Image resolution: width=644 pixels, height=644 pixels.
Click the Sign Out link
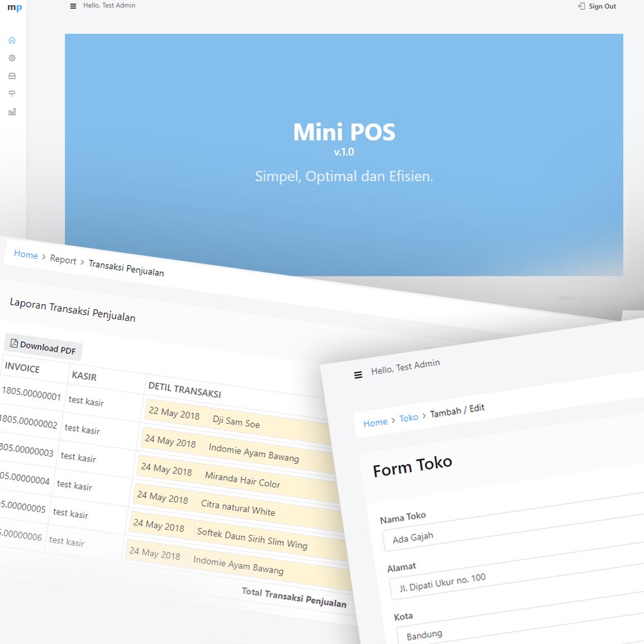[597, 6]
